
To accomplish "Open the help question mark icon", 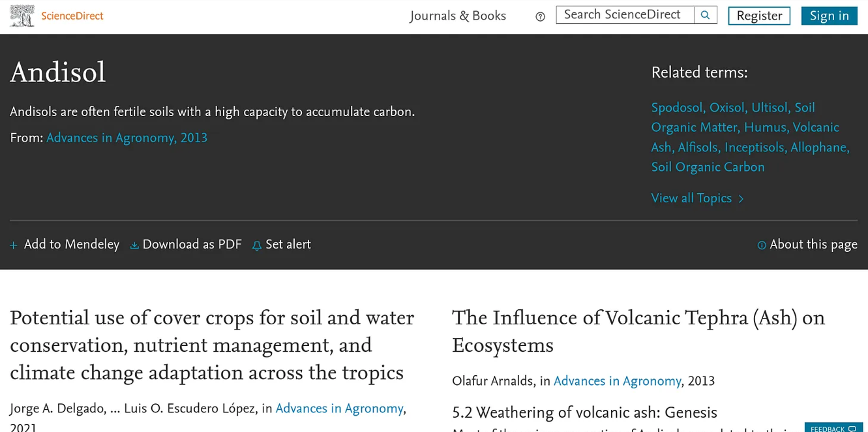I will [540, 17].
